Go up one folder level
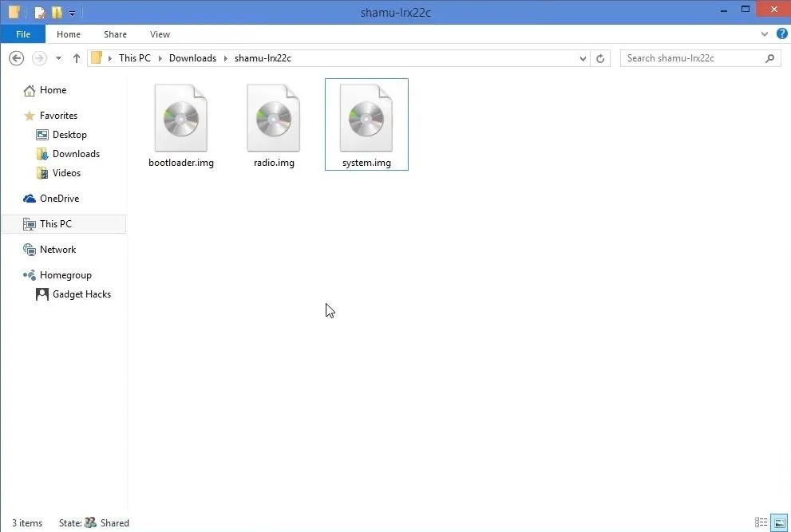Screen dimensions: 791x532 [76, 58]
